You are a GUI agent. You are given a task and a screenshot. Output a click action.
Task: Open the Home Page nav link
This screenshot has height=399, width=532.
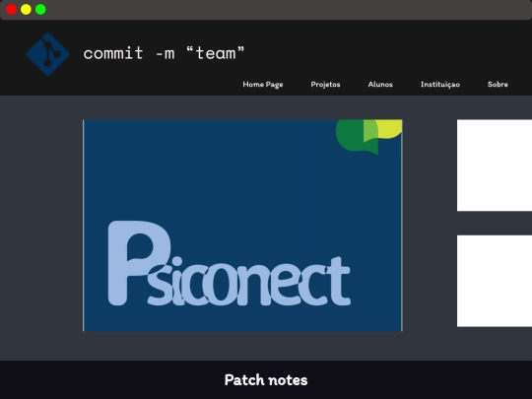click(x=263, y=85)
